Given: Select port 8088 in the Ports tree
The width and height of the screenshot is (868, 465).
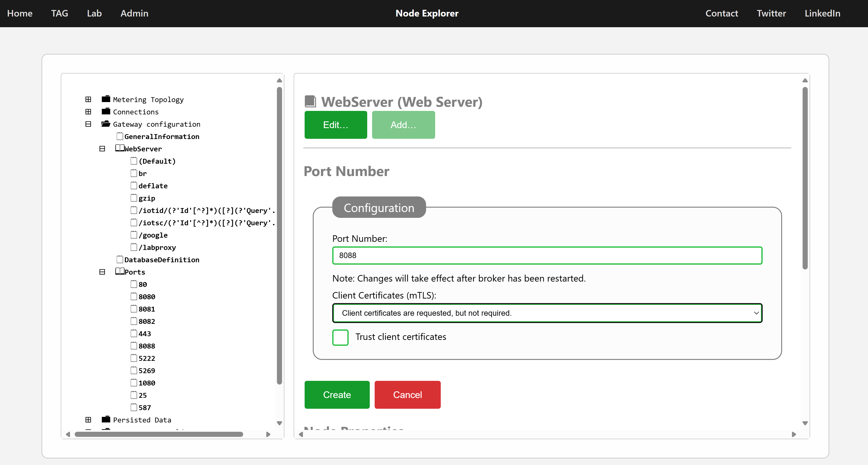Looking at the screenshot, I should (147, 346).
